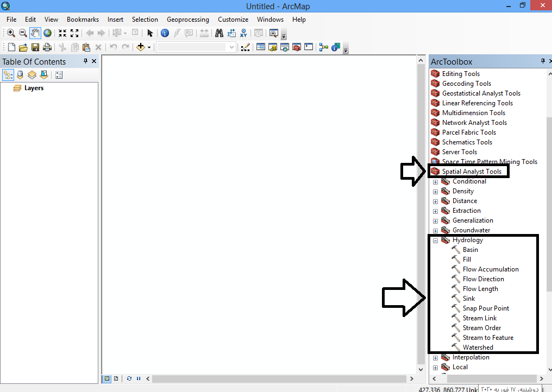Close the Table Of Contents panel

coord(94,61)
